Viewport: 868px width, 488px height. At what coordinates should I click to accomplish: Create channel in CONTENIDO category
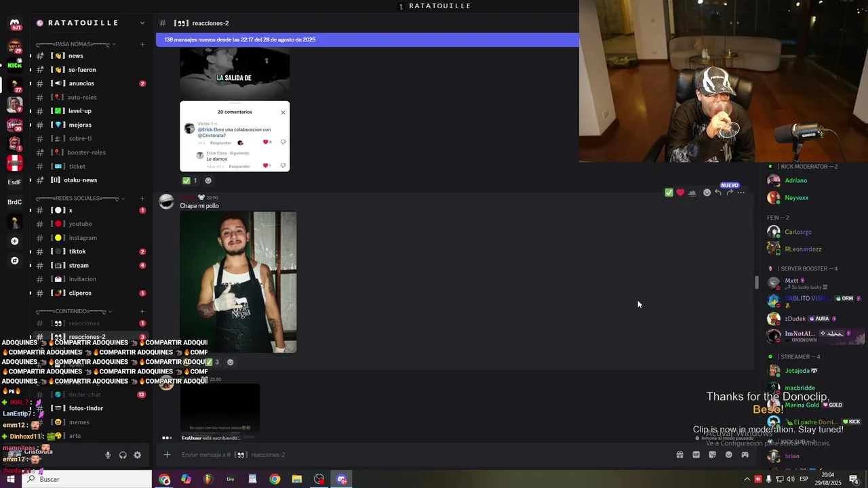pyautogui.click(x=142, y=311)
